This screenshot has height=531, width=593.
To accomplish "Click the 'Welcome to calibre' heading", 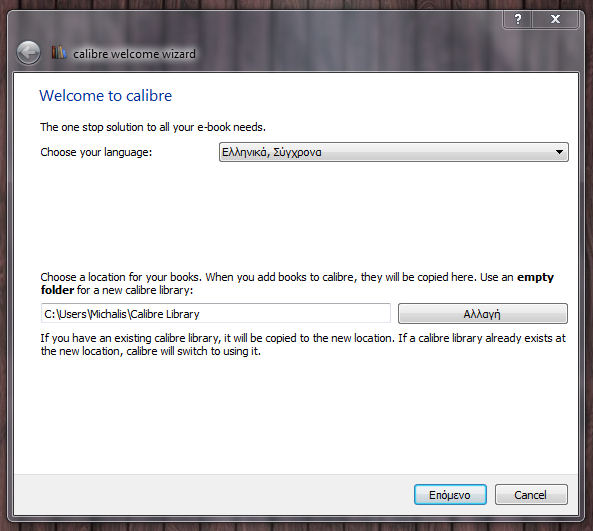I will tap(106, 96).
